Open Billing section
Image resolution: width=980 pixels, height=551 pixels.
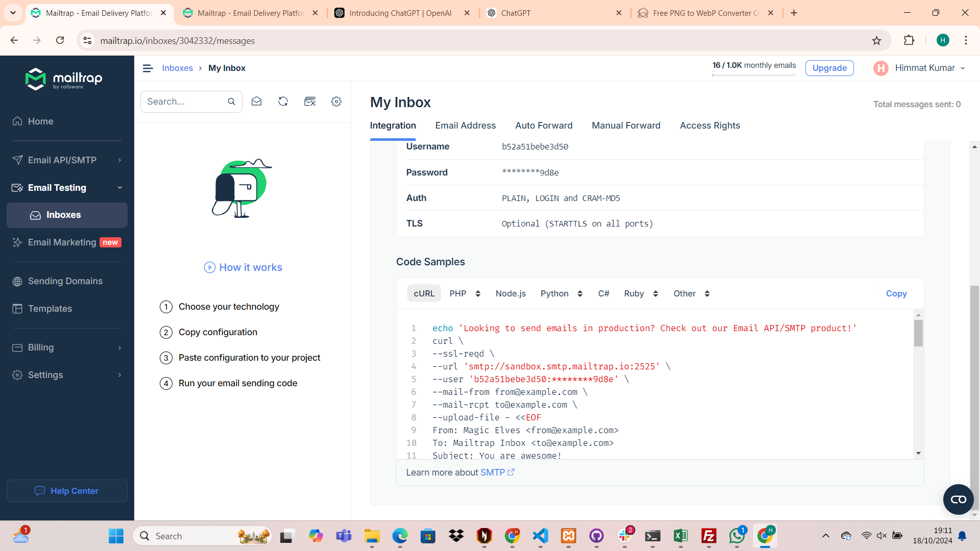(40, 347)
